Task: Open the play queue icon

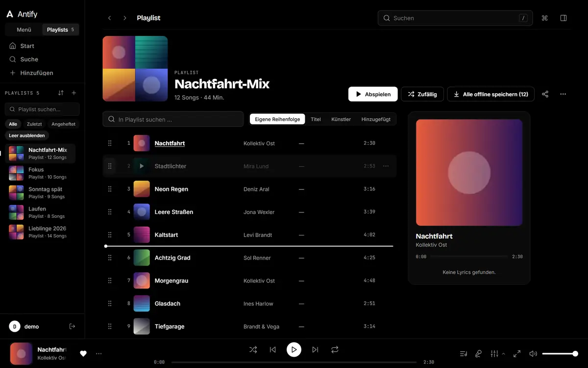Action: tap(464, 353)
